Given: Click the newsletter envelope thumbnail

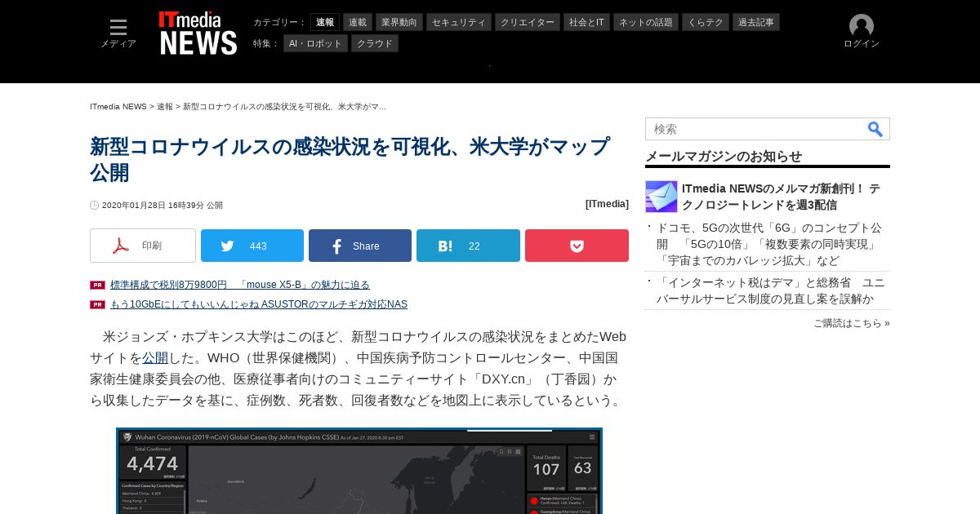Looking at the screenshot, I should pos(661,197).
